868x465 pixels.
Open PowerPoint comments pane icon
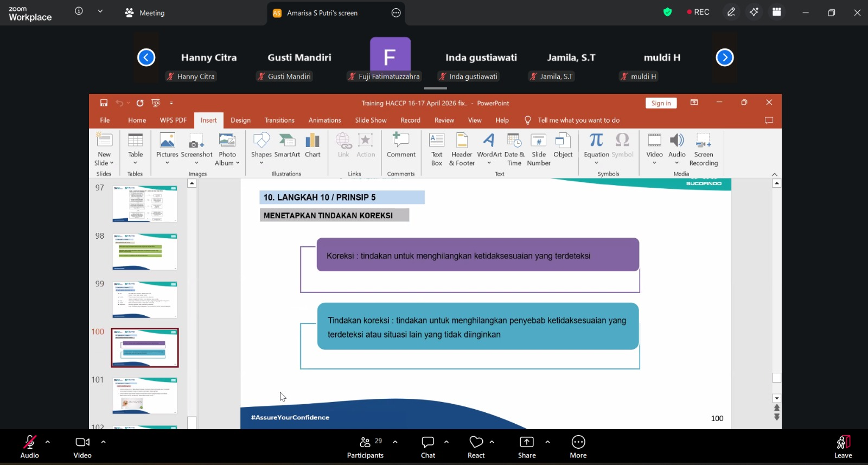coord(769,120)
